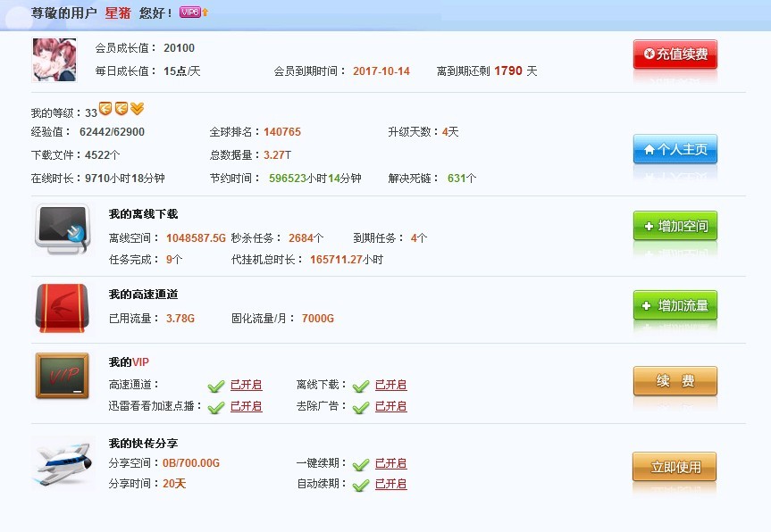Toggle 去除广告 已开启 status link
The width and height of the screenshot is (771, 532).
[390, 406]
